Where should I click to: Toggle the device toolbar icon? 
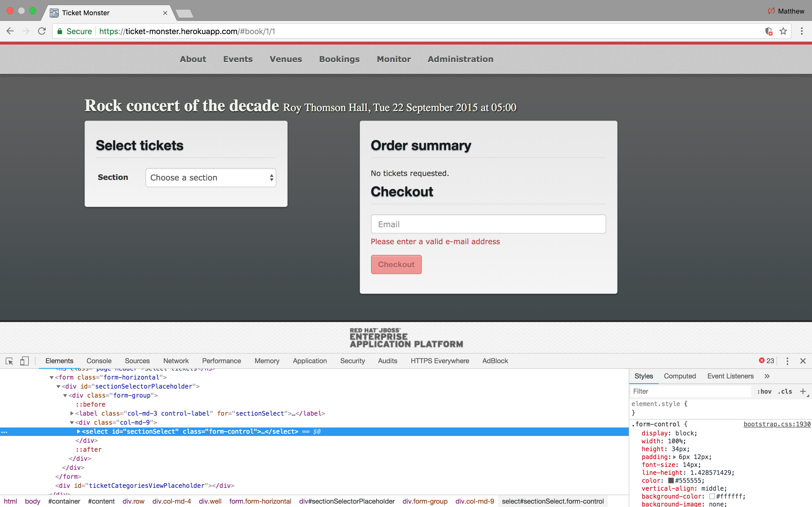pos(24,361)
